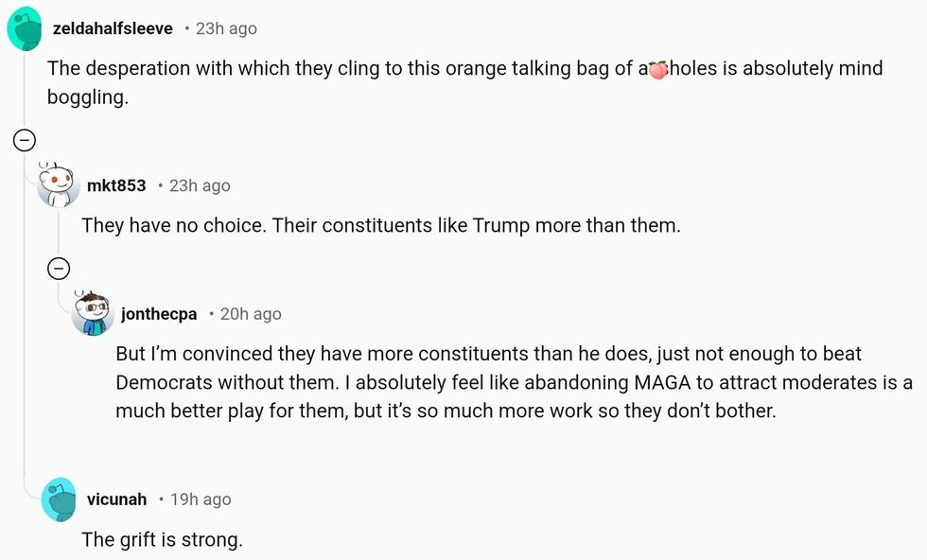The height and width of the screenshot is (560, 927).
Task: Click jonthecpa's comment about abandoning MAGA
Action: point(514,383)
